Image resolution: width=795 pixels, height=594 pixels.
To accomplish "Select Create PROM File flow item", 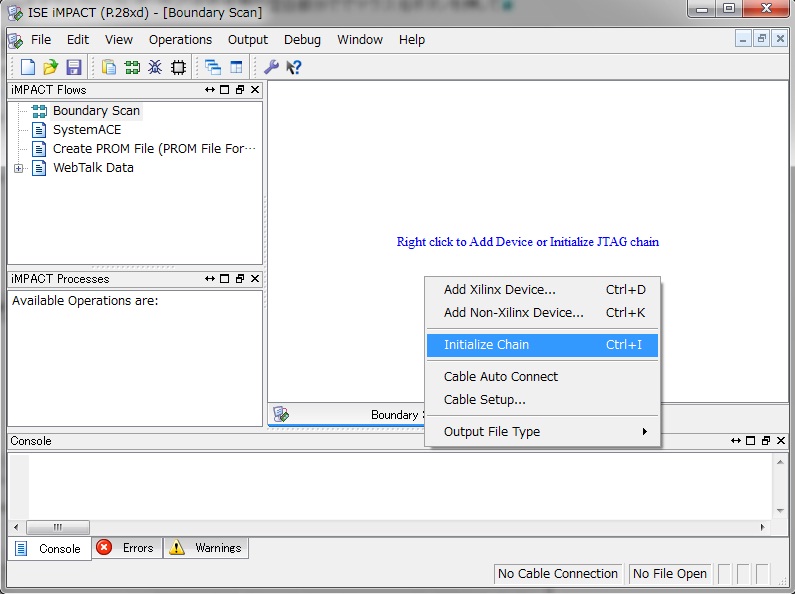I will tap(154, 148).
